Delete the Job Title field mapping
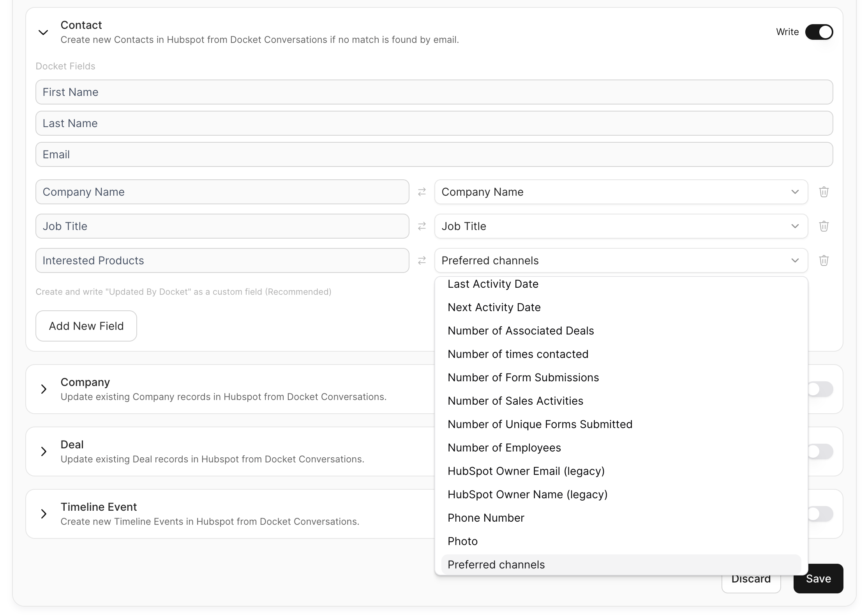The image size is (868, 616). pyautogui.click(x=824, y=226)
